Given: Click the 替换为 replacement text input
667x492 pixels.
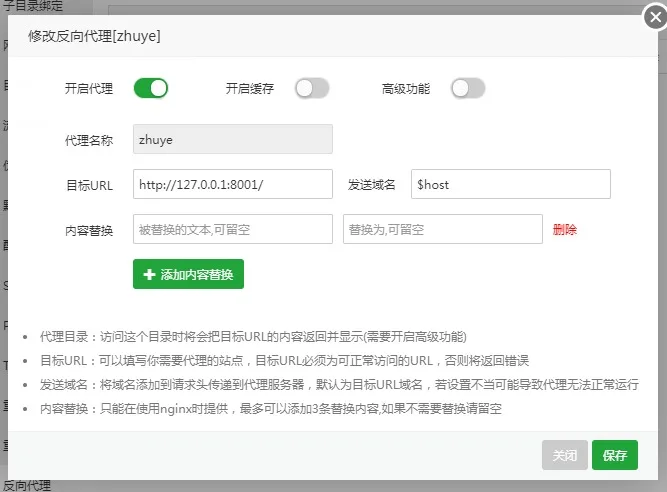Looking at the screenshot, I should [443, 229].
